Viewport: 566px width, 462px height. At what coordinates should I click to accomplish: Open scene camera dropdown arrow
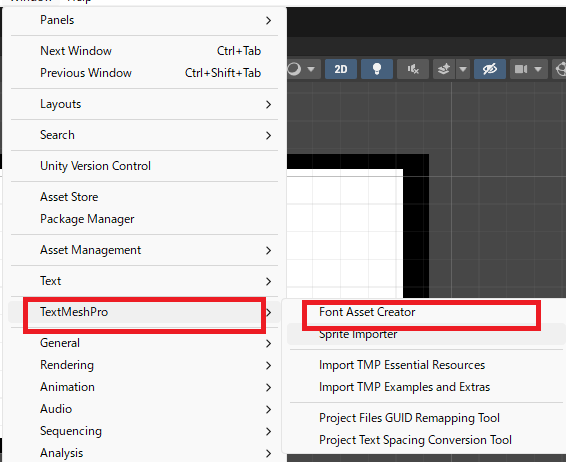(538, 69)
